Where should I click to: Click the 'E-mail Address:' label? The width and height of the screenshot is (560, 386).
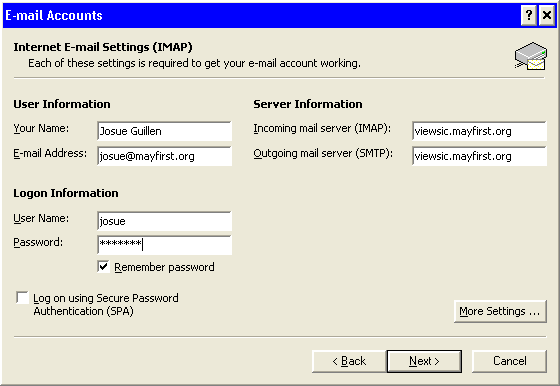pos(50,153)
